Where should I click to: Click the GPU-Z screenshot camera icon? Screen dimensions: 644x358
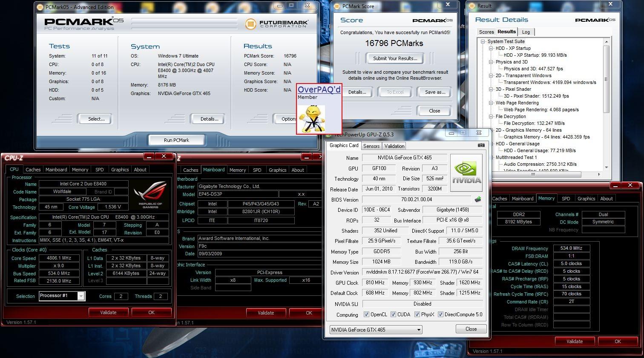coord(481,145)
